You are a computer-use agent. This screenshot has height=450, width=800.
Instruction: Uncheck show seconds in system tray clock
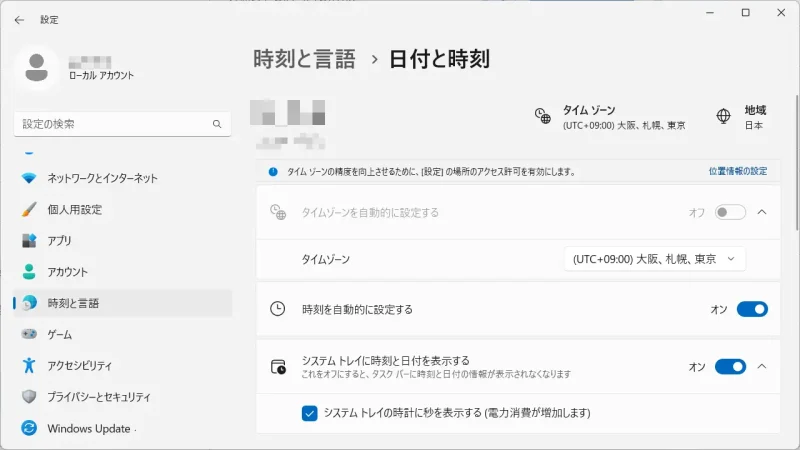coord(310,412)
